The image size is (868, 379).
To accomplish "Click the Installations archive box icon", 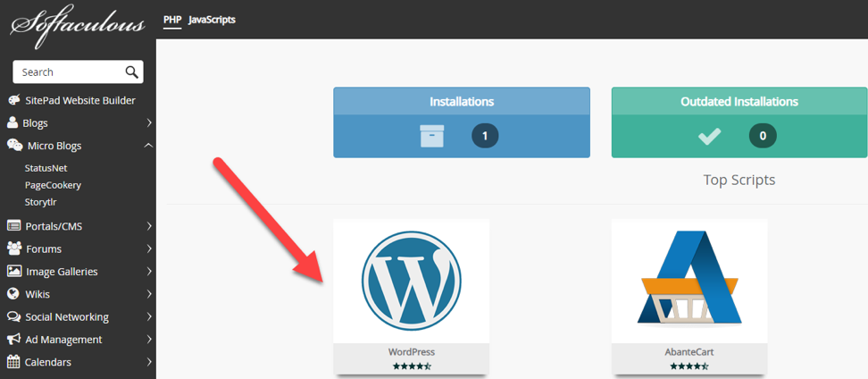I will 432,136.
